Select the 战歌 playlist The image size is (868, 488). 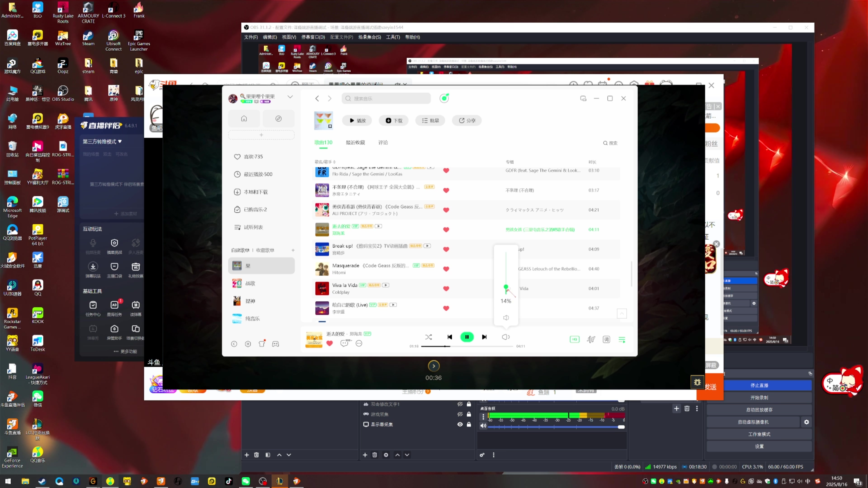click(261, 284)
